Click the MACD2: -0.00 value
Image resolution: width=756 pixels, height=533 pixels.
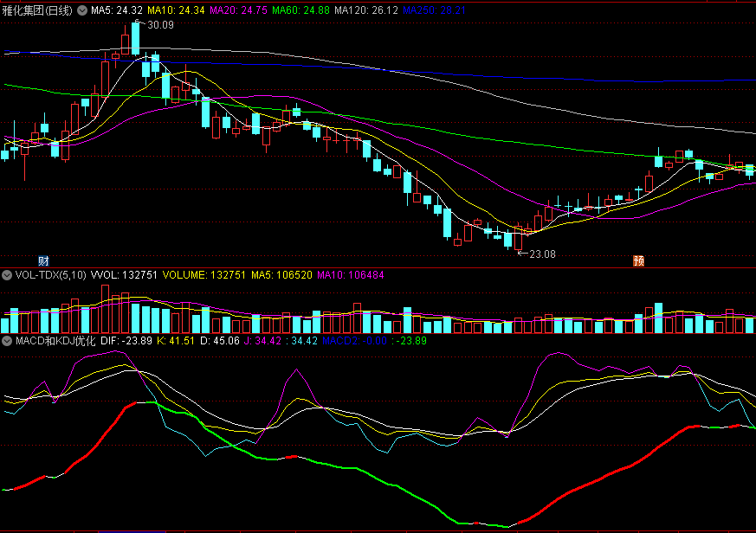(x=354, y=341)
